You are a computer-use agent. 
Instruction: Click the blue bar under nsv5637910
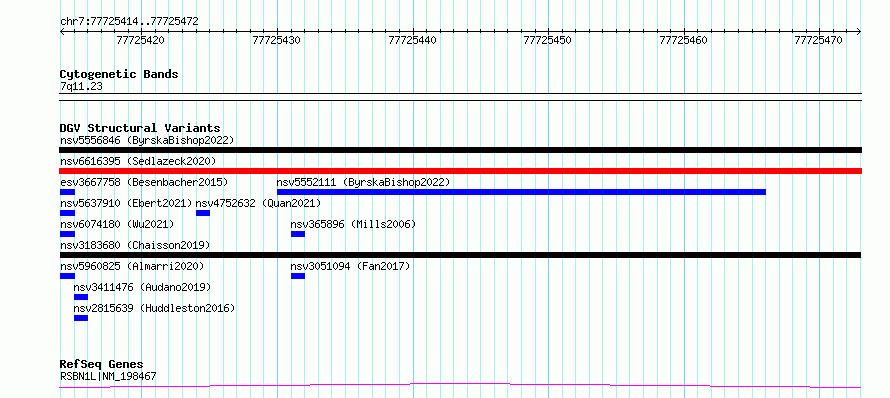(x=67, y=213)
